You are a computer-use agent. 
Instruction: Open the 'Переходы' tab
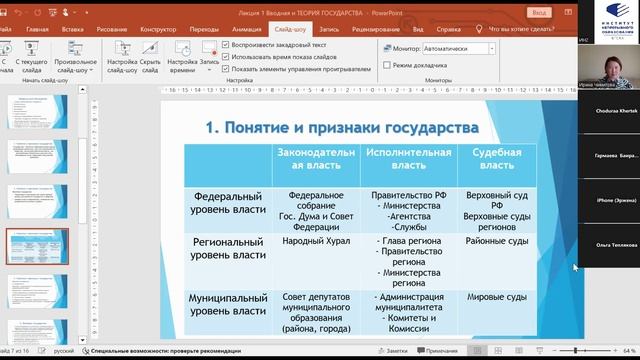[x=204, y=29]
